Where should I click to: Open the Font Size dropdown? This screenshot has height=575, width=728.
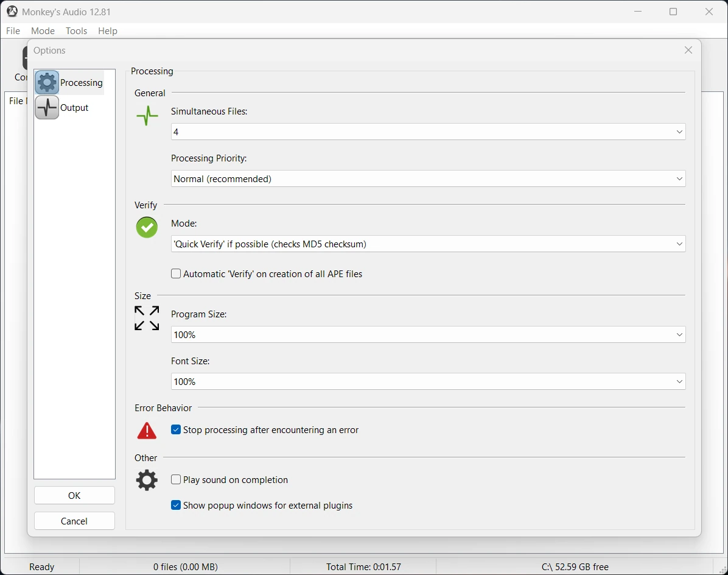point(428,381)
